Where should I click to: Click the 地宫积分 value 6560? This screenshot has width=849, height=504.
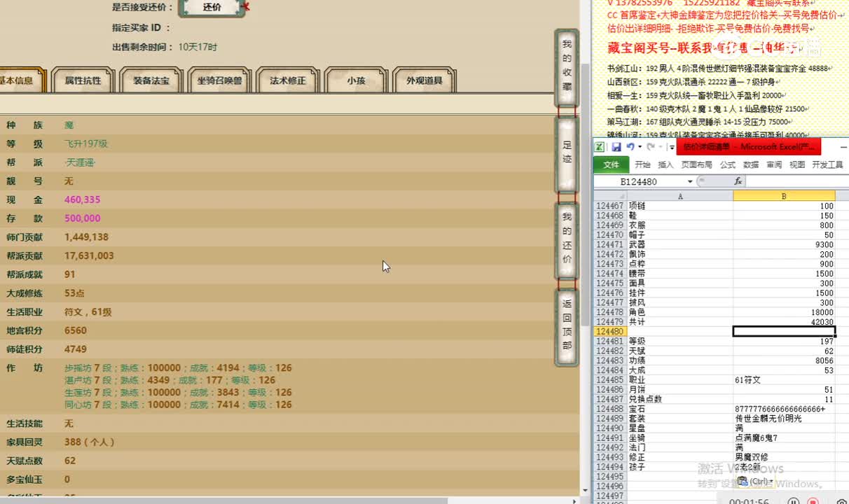coord(76,330)
